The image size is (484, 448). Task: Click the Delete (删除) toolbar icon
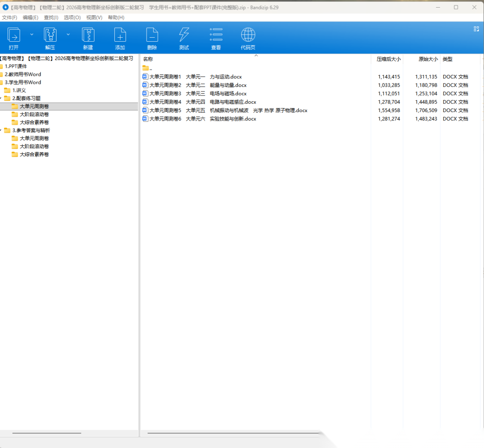point(152,35)
